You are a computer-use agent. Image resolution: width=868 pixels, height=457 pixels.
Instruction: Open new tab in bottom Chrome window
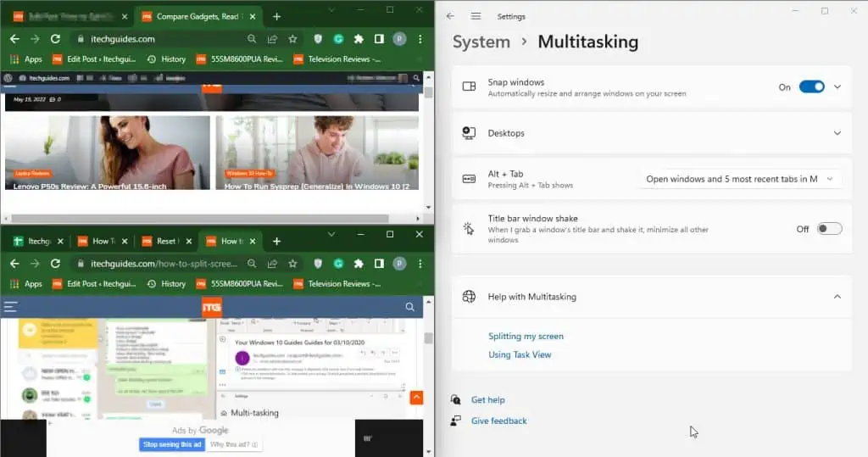click(277, 241)
